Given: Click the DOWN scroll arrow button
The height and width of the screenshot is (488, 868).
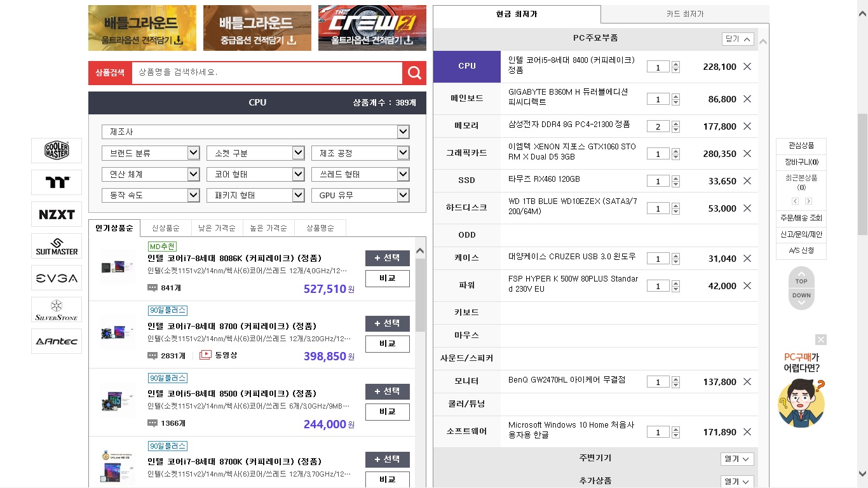Looking at the screenshot, I should tap(801, 299).
